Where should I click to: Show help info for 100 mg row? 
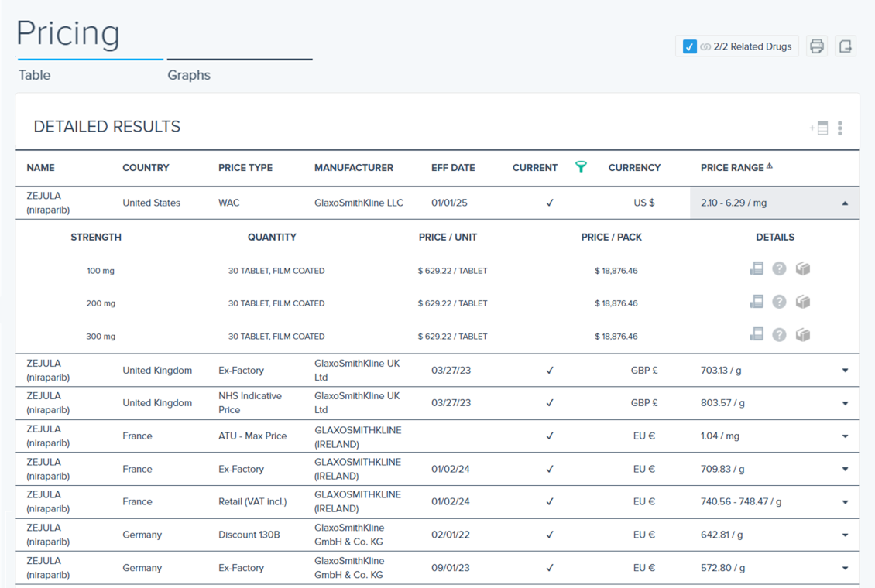[x=779, y=268]
